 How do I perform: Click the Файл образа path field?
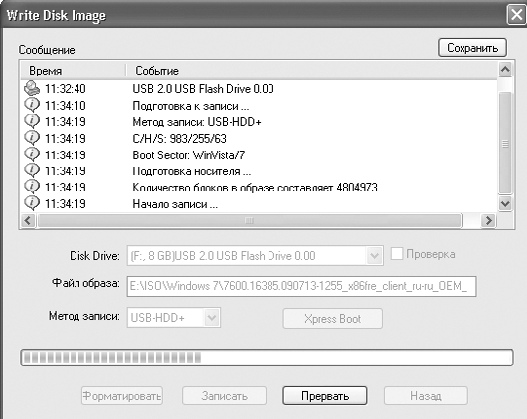coord(301,286)
